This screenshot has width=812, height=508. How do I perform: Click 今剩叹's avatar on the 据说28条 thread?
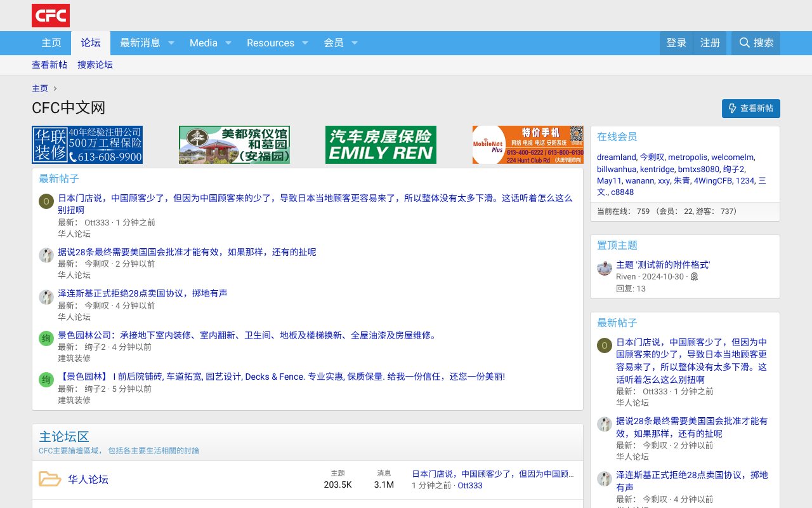tap(45, 255)
